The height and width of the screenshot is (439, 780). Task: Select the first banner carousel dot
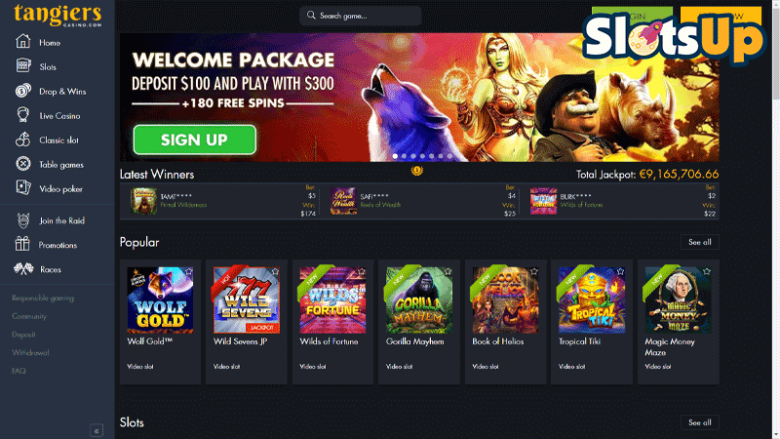click(x=395, y=156)
